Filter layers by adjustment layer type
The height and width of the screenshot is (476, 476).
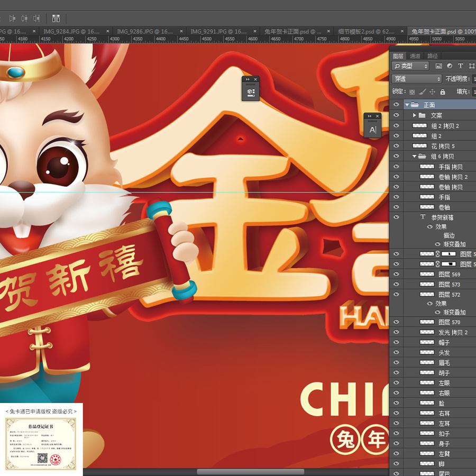click(450, 66)
